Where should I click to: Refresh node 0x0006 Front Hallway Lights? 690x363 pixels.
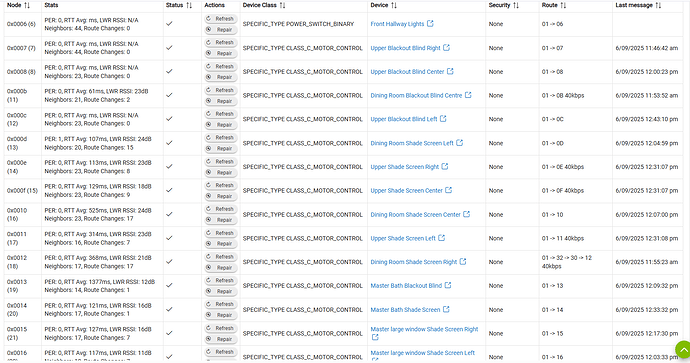click(221, 18)
